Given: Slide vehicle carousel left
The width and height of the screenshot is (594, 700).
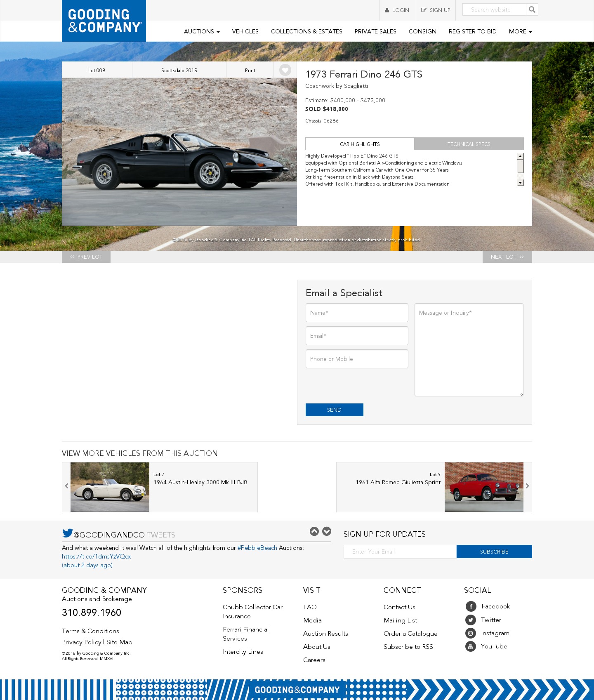Looking at the screenshot, I should point(66,486).
